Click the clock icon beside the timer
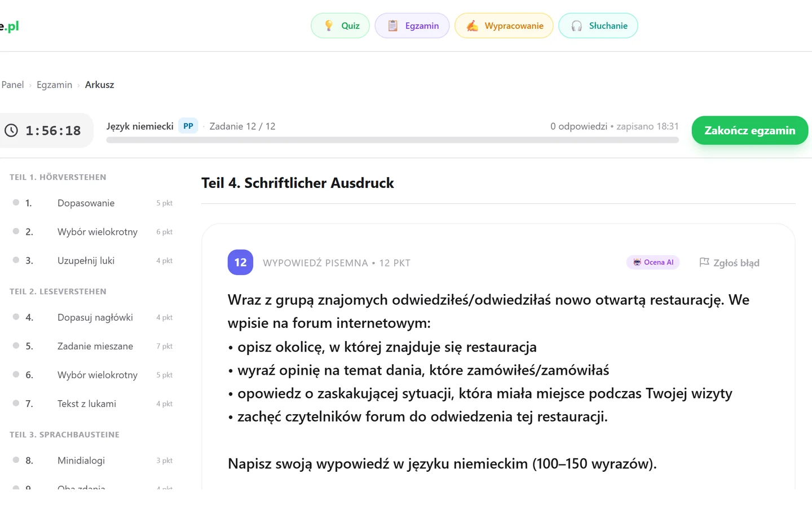 [x=11, y=130]
